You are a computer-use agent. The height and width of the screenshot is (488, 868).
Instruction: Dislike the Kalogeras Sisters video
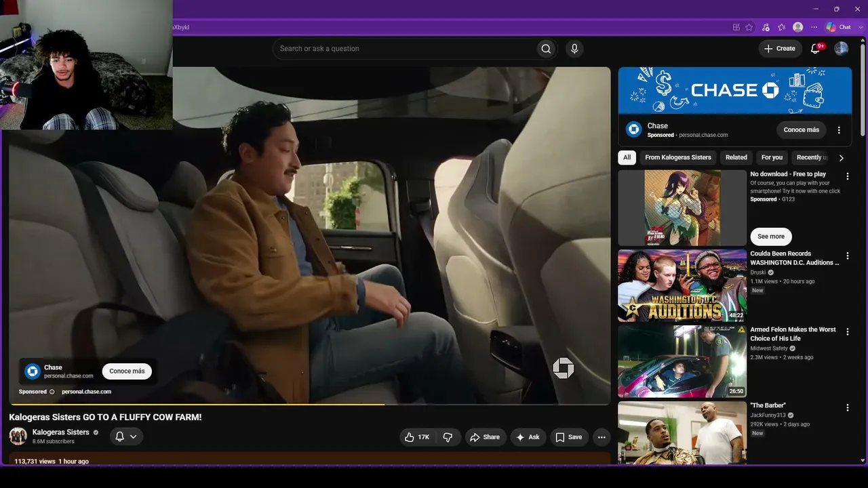(448, 437)
